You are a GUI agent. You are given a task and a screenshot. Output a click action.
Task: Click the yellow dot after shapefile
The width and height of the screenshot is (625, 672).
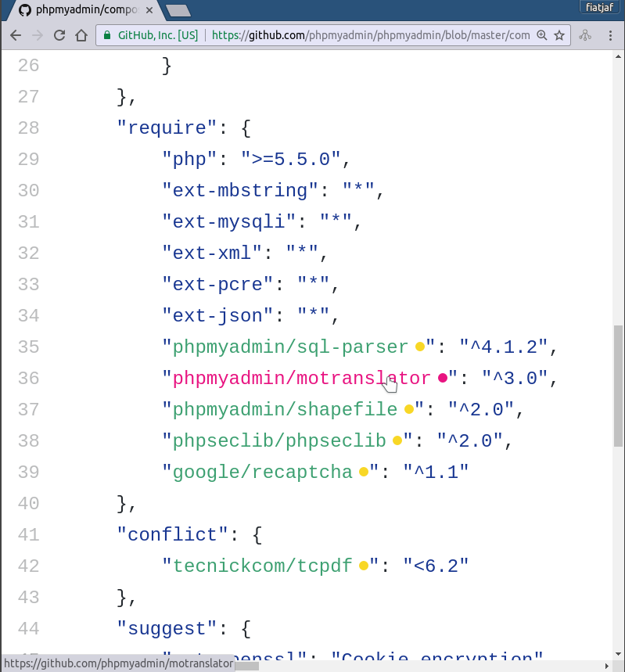409,409
